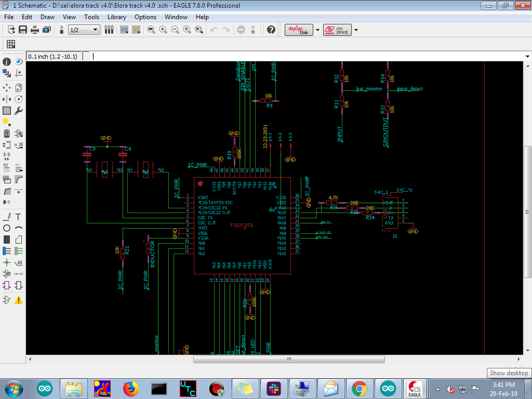Image resolution: width=532 pixels, height=399 pixels.
Task: Select the Rotate tool
Action: tap(19, 99)
